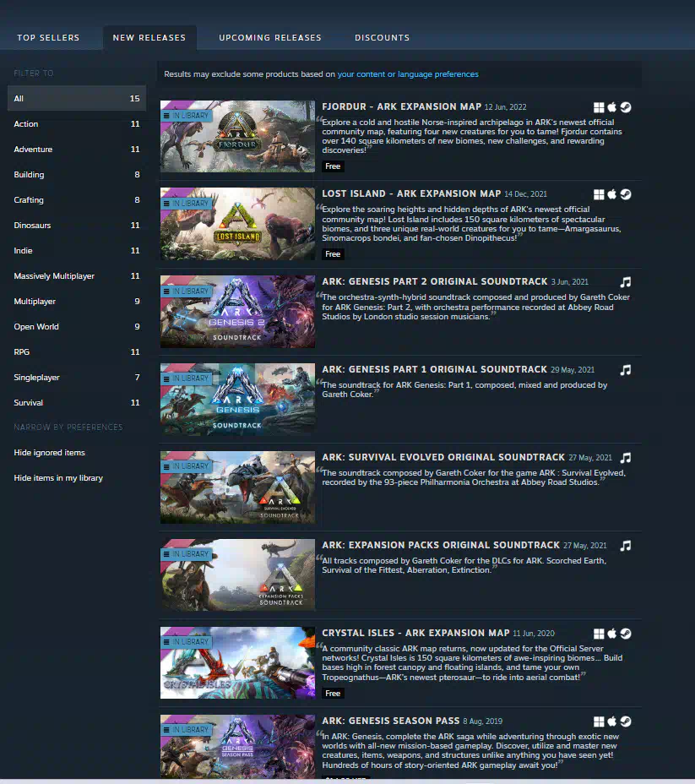
Task: Click In Library badge on Expansion Packs Soundtrack
Action: (x=187, y=554)
